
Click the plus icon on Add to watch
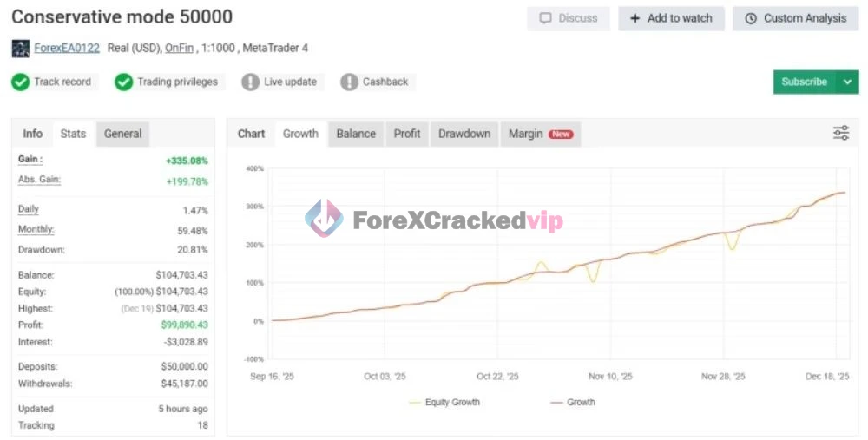[635, 18]
